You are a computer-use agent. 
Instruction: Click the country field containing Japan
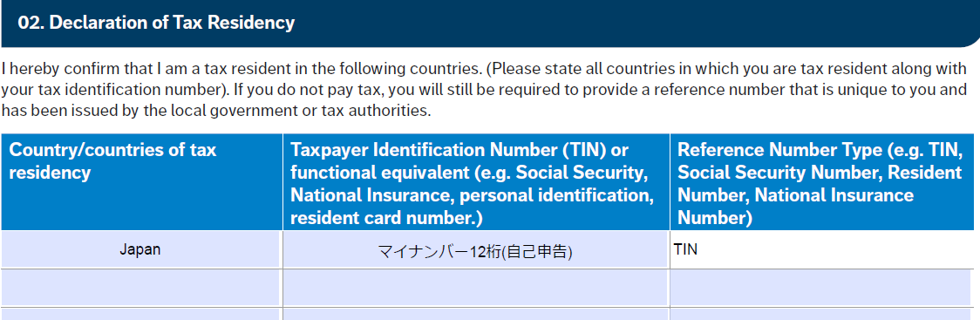pyautogui.click(x=140, y=250)
